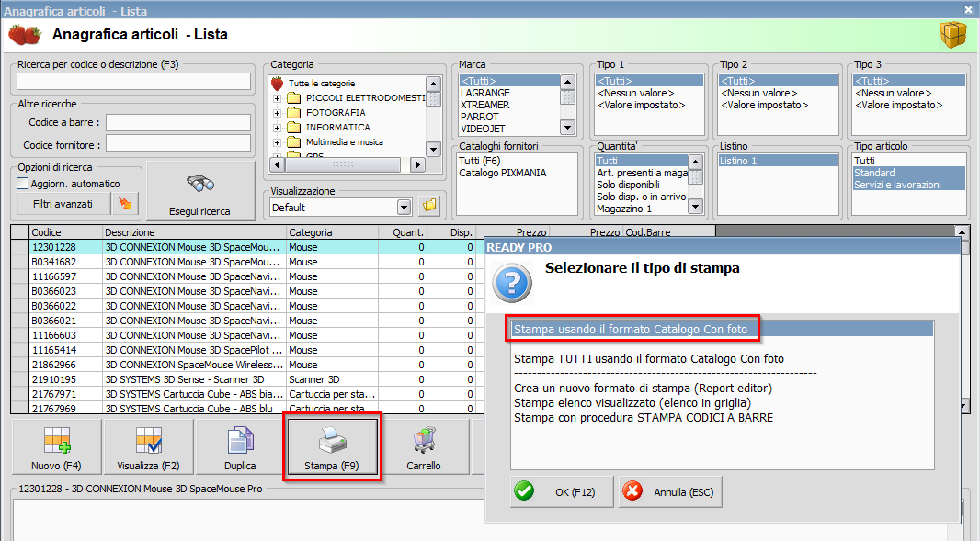Select '<Nessun valore>' in the Tipo 1 list
Image resolution: width=980 pixels, height=541 pixels.
pos(635,93)
